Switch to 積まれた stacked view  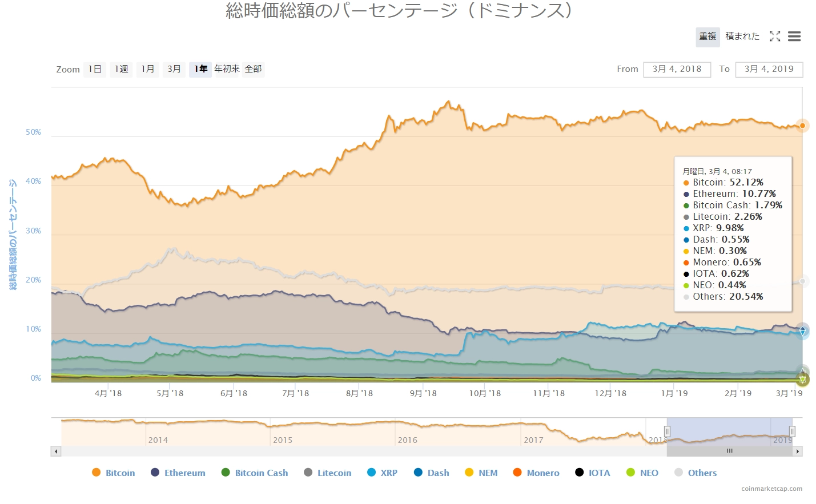tap(742, 37)
